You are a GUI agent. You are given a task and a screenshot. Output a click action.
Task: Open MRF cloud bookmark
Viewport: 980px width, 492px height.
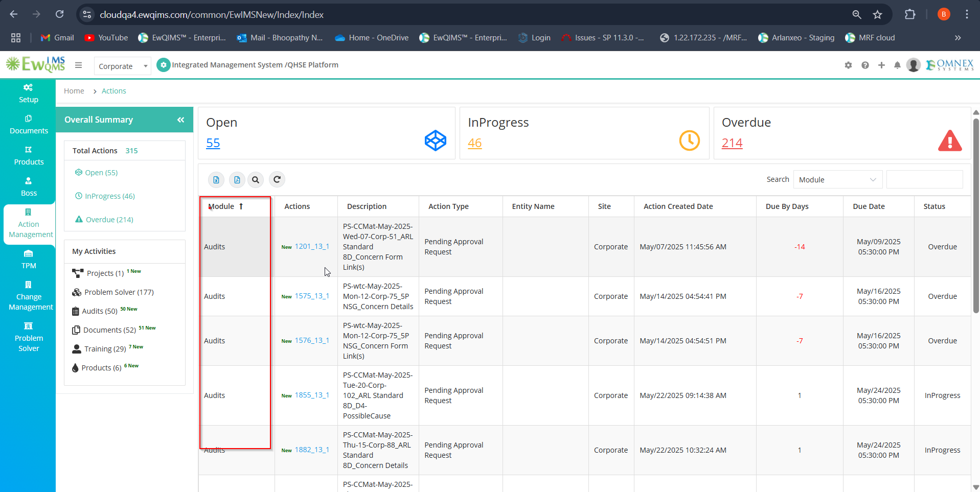870,38
